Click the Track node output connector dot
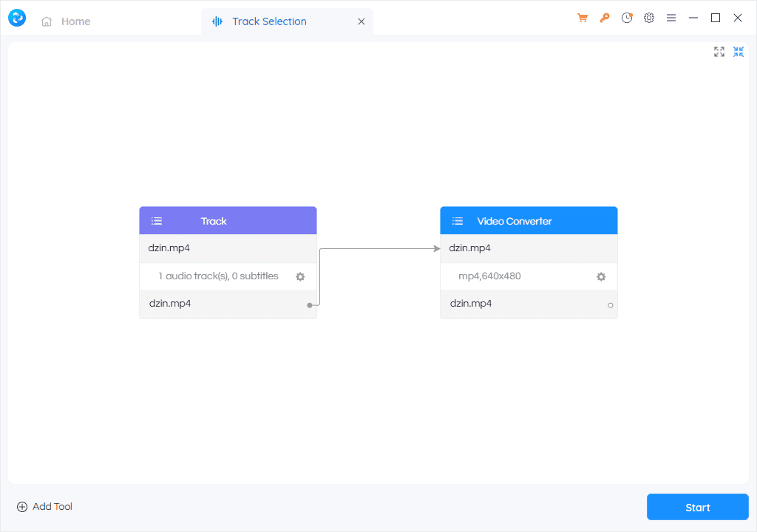This screenshot has width=757, height=532. click(310, 304)
